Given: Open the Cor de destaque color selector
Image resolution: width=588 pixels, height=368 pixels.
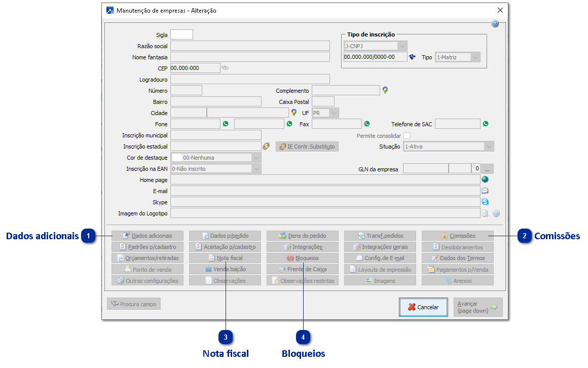Looking at the screenshot, I should point(256,158).
